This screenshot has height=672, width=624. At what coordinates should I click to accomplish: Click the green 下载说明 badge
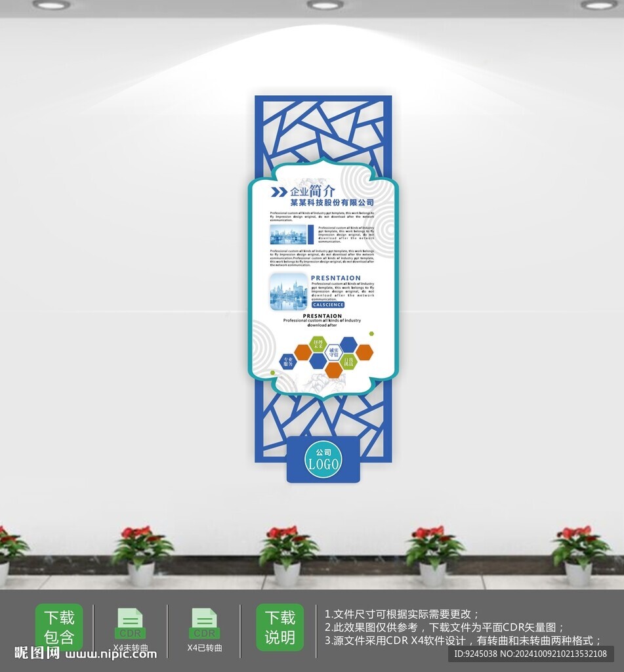[x=280, y=627]
